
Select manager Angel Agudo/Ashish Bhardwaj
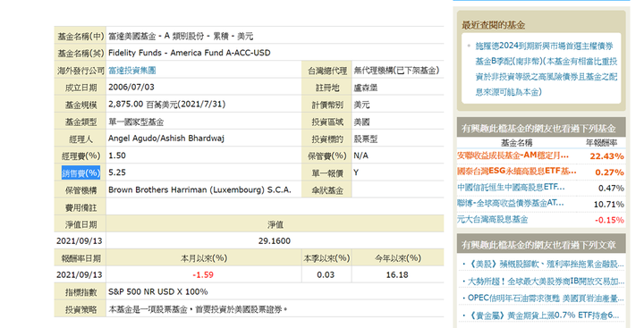pyautogui.click(x=166, y=139)
